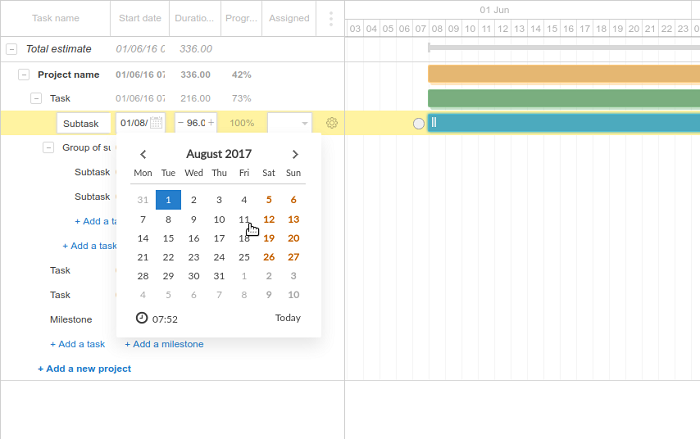The image size is (700, 439).
Task: Go to next month in calendar
Action: pyautogui.click(x=294, y=154)
